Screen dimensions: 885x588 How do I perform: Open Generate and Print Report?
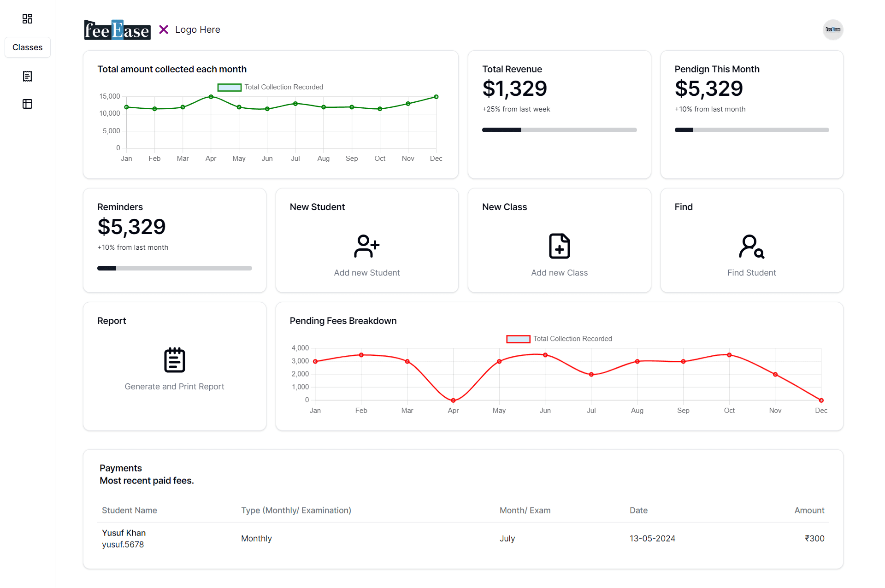click(174, 386)
